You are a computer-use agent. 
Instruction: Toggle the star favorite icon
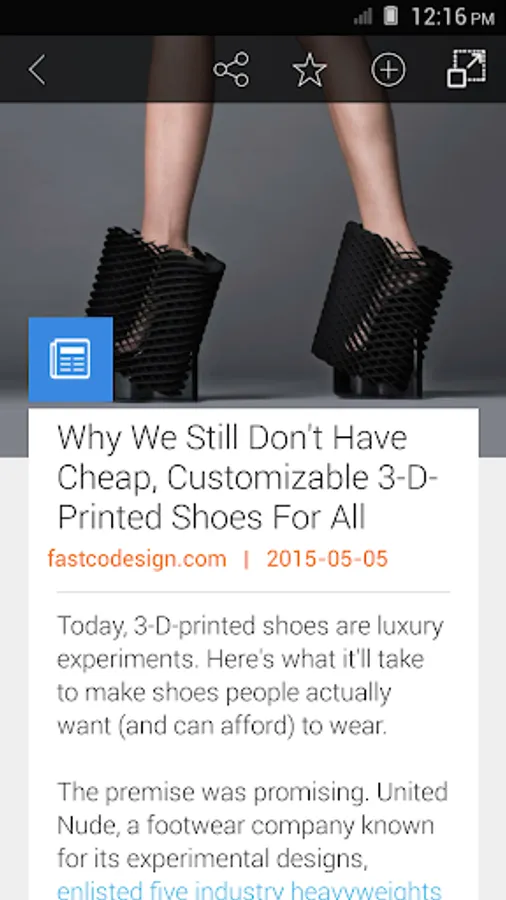pyautogui.click(x=310, y=70)
